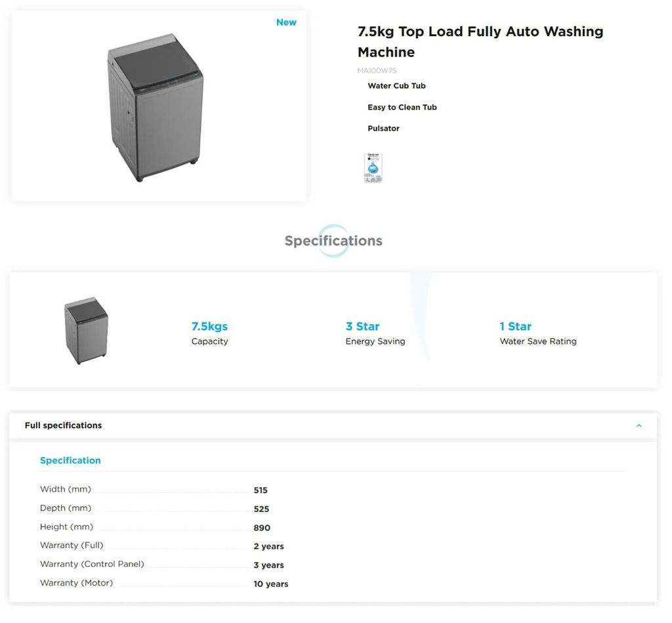Click the Width (mm) value 515
This screenshot has width=672, height=623.
(261, 490)
